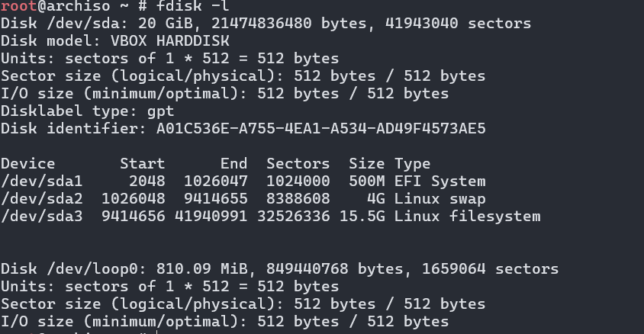
Task: Select the /dev/sda3 device entry
Action: pyautogui.click(x=41, y=217)
